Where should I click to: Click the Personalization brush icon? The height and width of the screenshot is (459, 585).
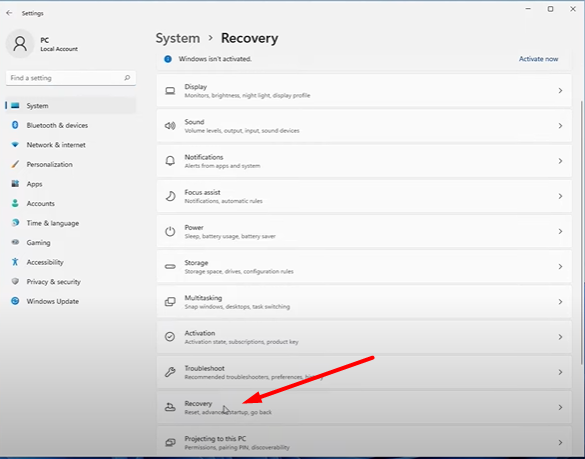[x=15, y=164]
